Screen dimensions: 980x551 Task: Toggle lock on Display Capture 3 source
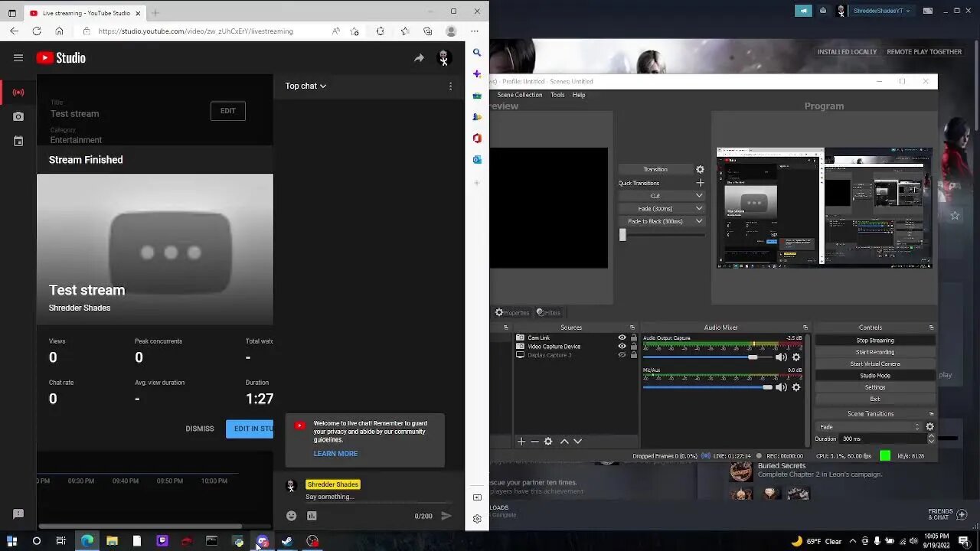tap(633, 355)
